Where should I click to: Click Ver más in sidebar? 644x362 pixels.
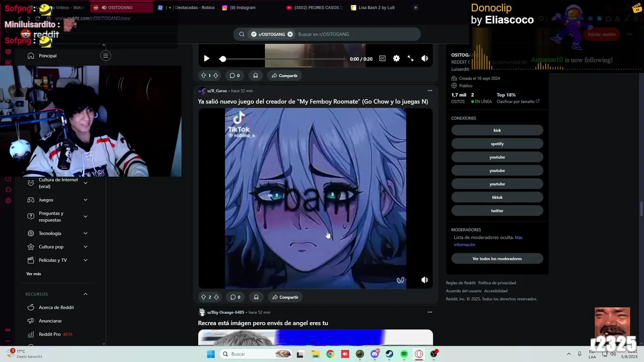34,274
